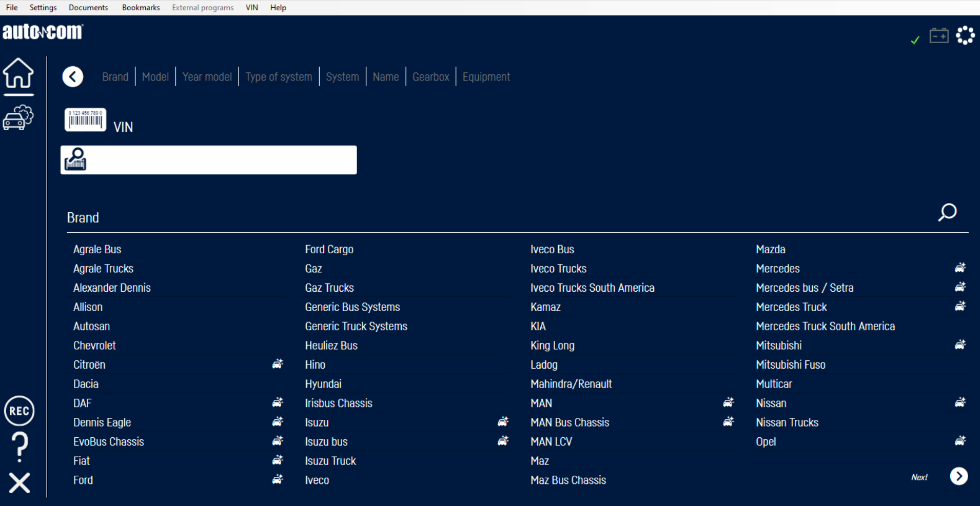This screenshot has width=980, height=506.
Task: Open help with the question mark icon
Action: (x=19, y=447)
